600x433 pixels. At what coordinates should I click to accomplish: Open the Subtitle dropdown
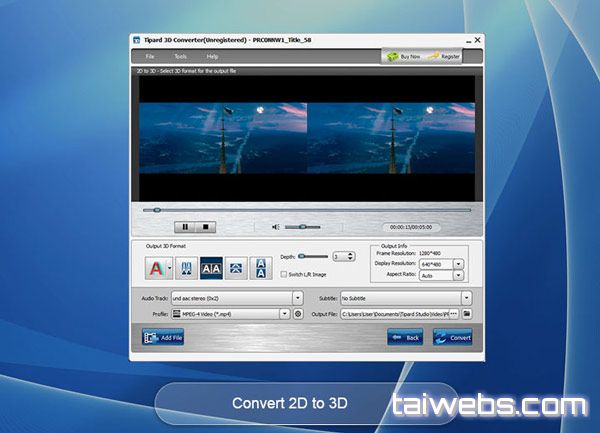[x=465, y=297]
